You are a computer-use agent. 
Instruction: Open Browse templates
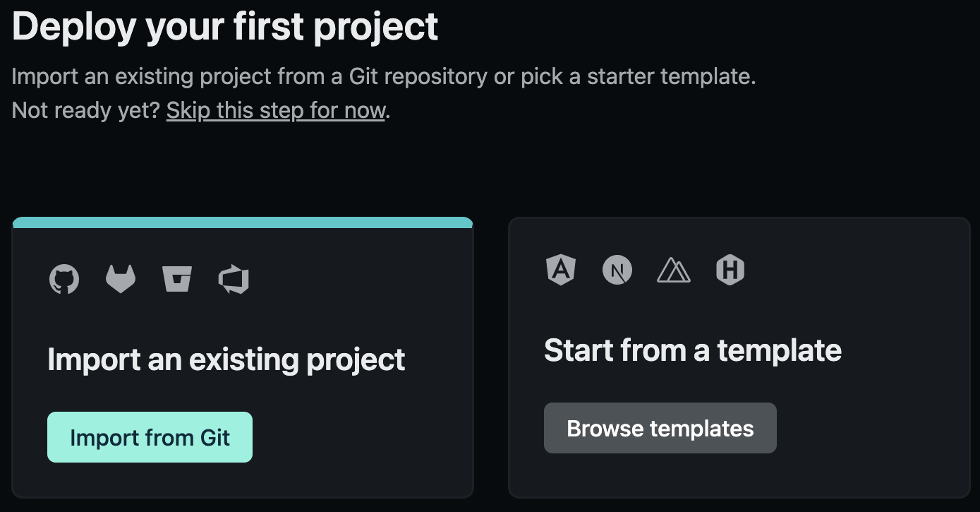click(x=660, y=427)
